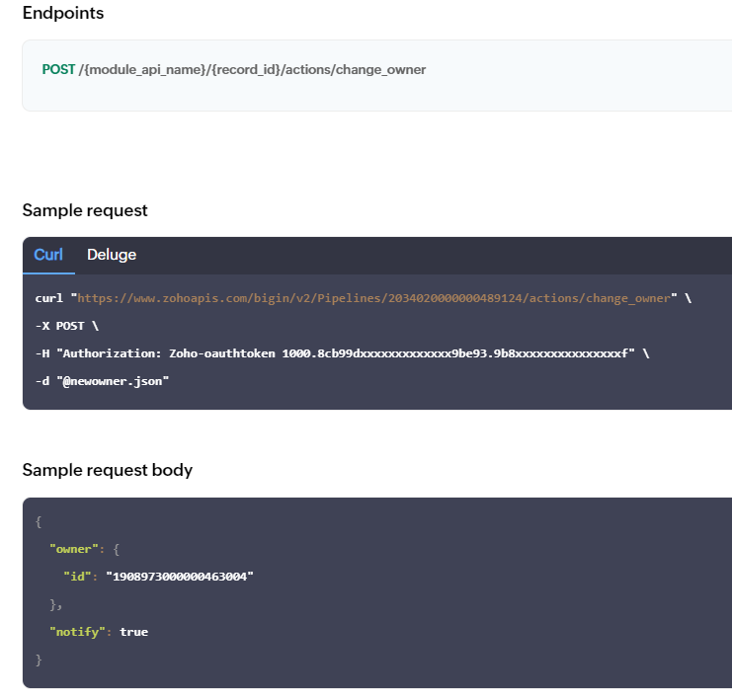Image resolution: width=732 pixels, height=700 pixels.
Task: Click the Sample request heading
Action: coord(85,210)
